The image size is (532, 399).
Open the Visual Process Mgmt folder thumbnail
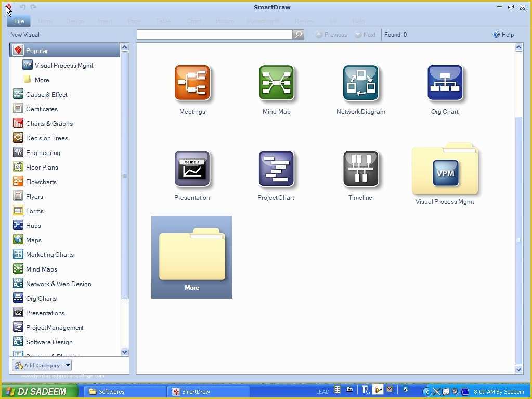tap(445, 169)
